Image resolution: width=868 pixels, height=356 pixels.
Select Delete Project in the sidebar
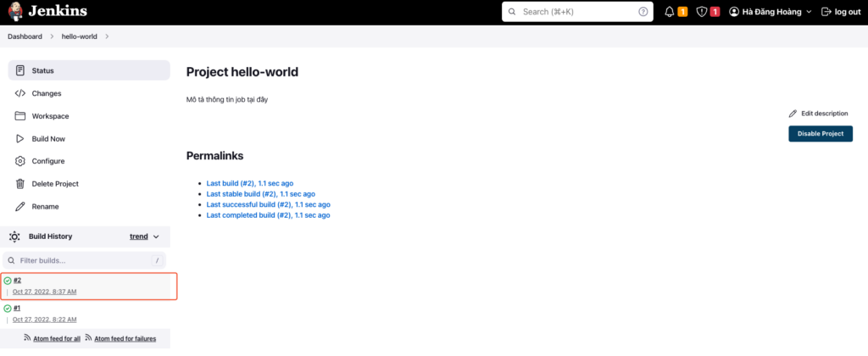pos(88,184)
